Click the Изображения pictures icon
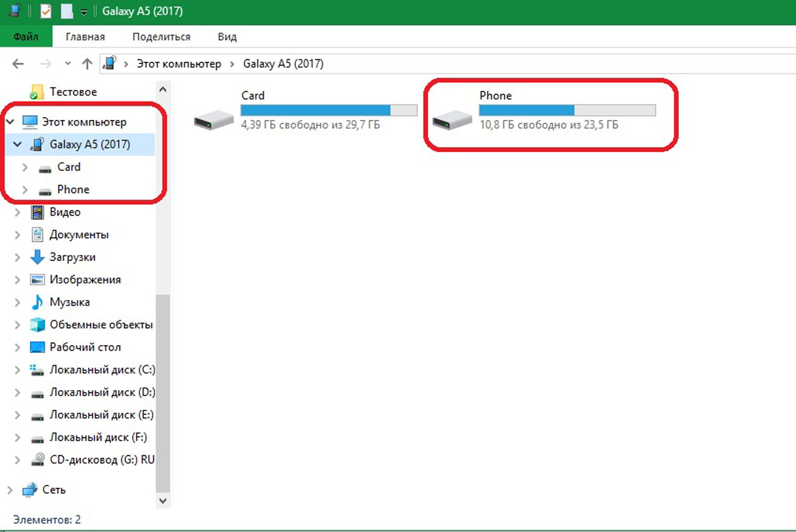The image size is (796, 532). [37, 279]
